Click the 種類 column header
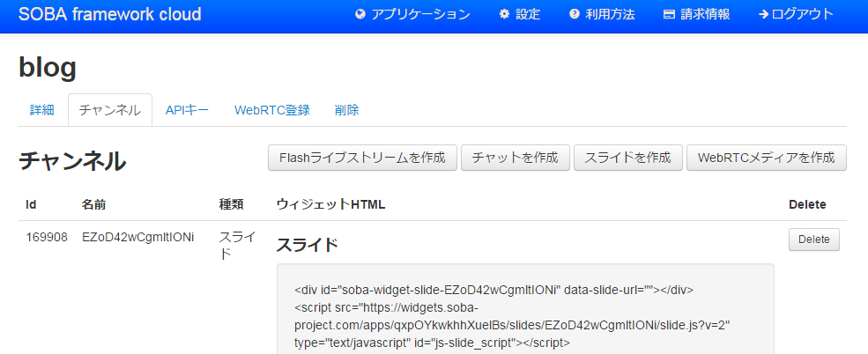This screenshot has height=354, width=868. pos(231,204)
